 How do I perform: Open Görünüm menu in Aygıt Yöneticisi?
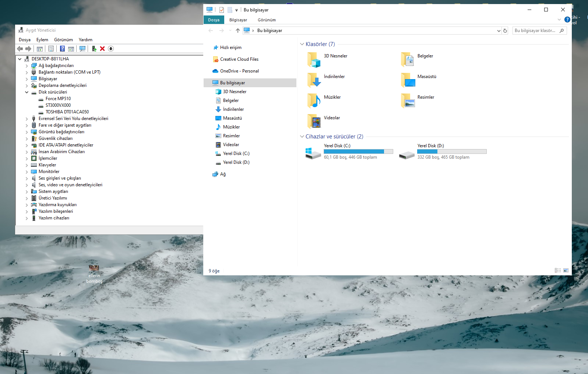(x=63, y=40)
